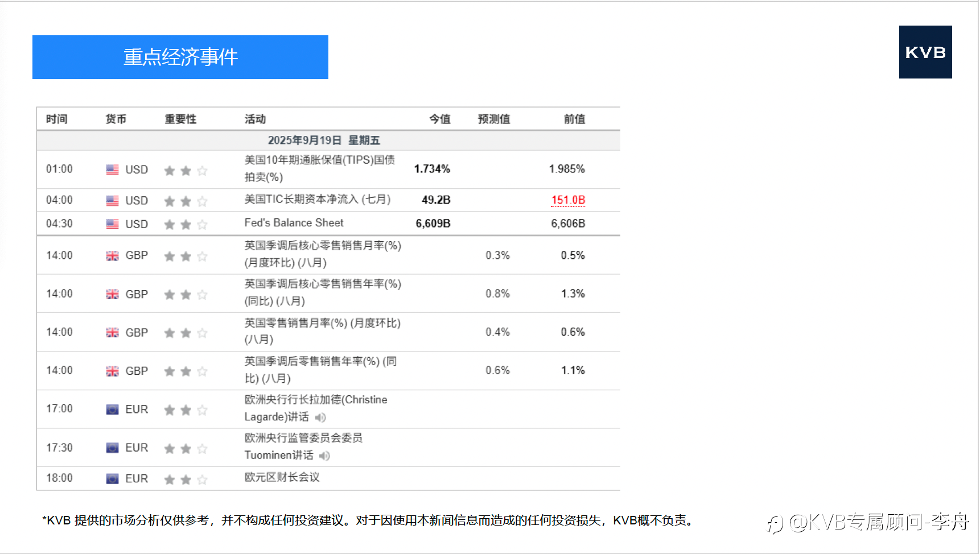Click the 17:30 time cell
980x554 pixels.
pyautogui.click(x=59, y=448)
